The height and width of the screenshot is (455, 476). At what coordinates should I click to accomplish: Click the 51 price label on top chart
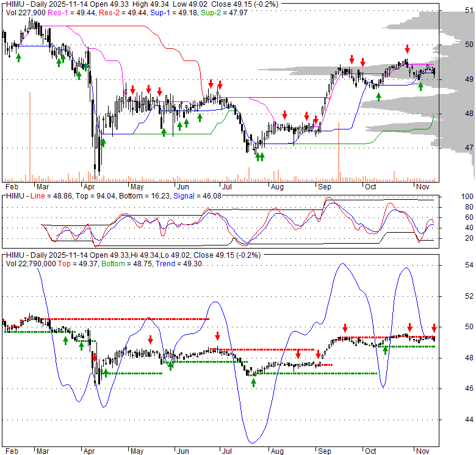click(x=469, y=10)
